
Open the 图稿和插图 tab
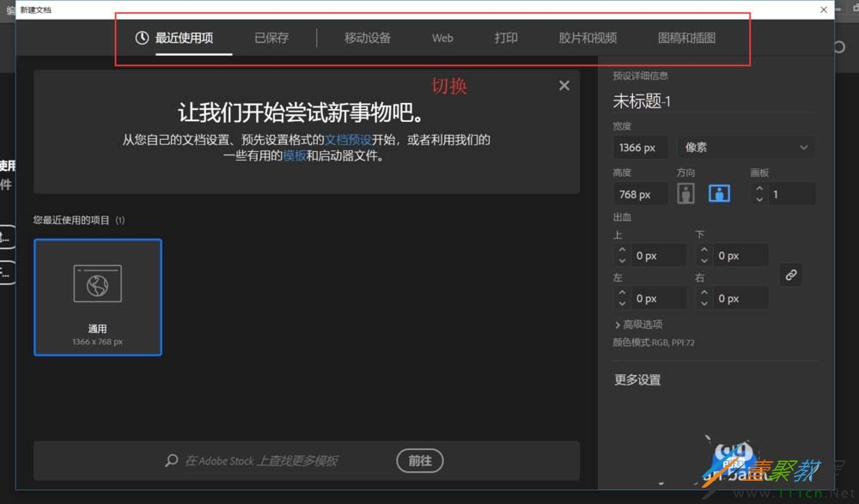(686, 38)
